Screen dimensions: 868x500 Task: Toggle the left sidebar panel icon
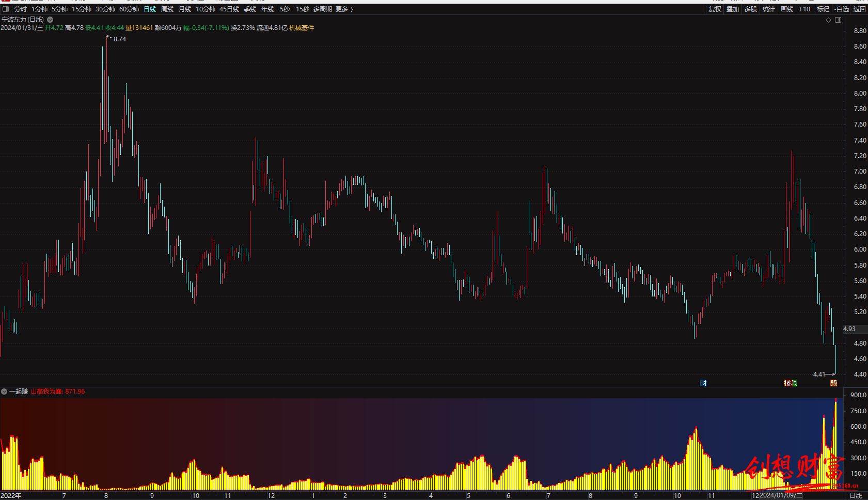point(6,9)
